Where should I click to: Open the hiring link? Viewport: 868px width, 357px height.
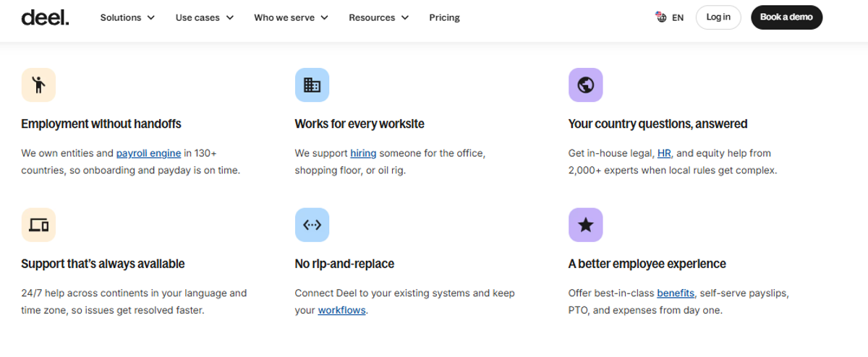tap(363, 153)
